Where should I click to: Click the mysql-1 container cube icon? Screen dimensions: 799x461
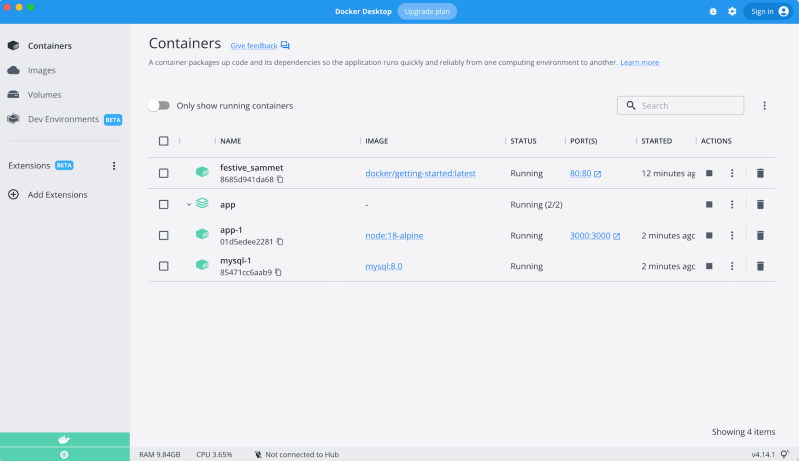202,265
